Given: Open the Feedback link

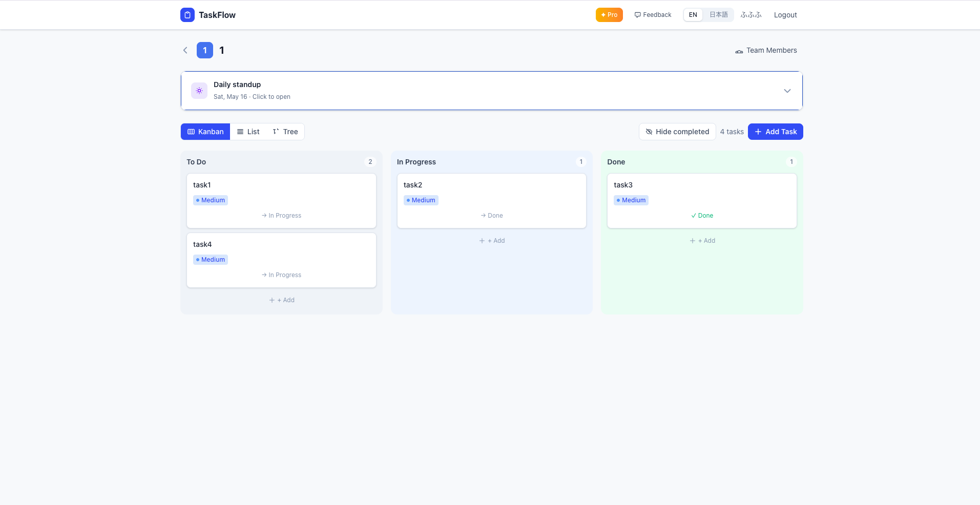Looking at the screenshot, I should point(653,15).
